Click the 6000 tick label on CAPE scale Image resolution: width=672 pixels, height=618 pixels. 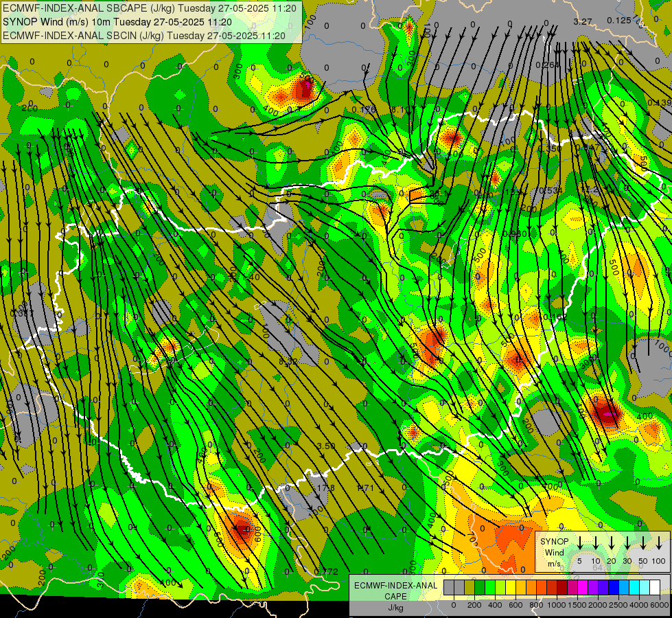(660, 605)
